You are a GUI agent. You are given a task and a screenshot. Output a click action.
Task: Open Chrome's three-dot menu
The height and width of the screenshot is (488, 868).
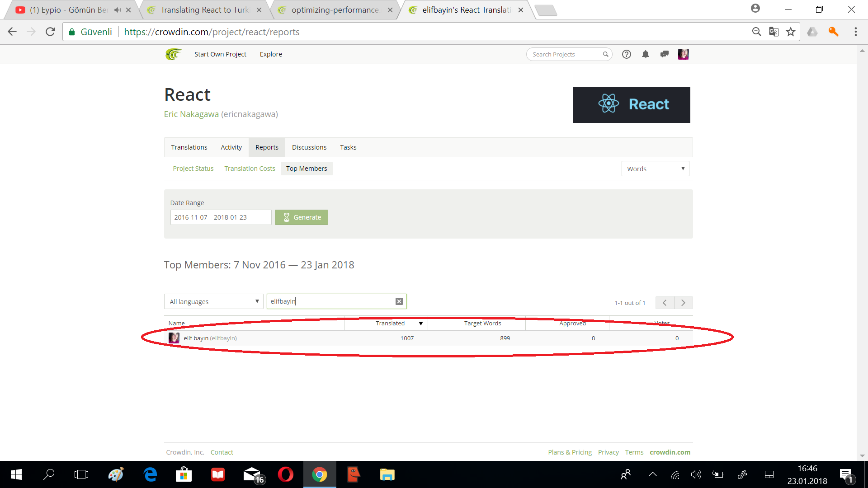click(x=856, y=32)
